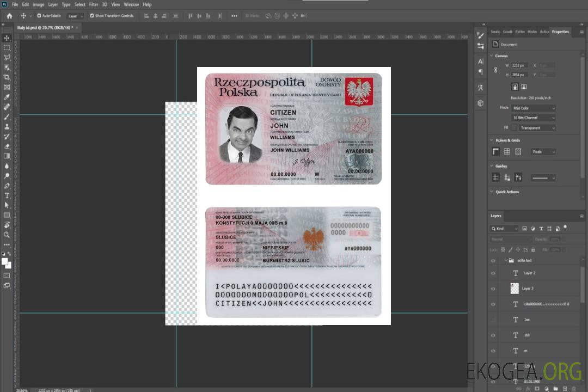
Task: Filter layers by type layers icon
Action: point(541,229)
